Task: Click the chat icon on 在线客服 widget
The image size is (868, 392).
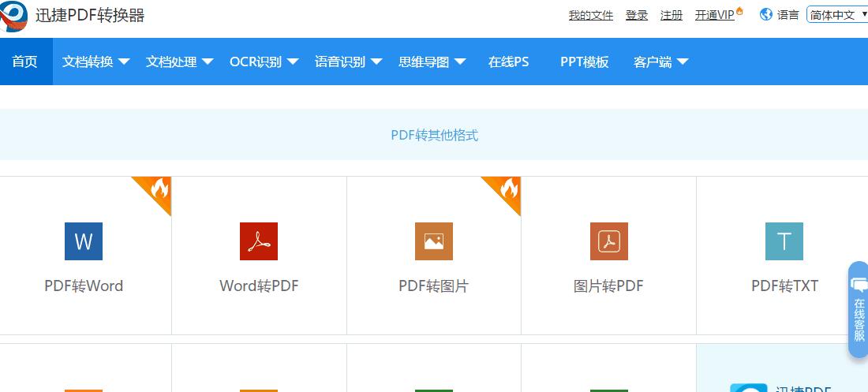Action: 859,285
